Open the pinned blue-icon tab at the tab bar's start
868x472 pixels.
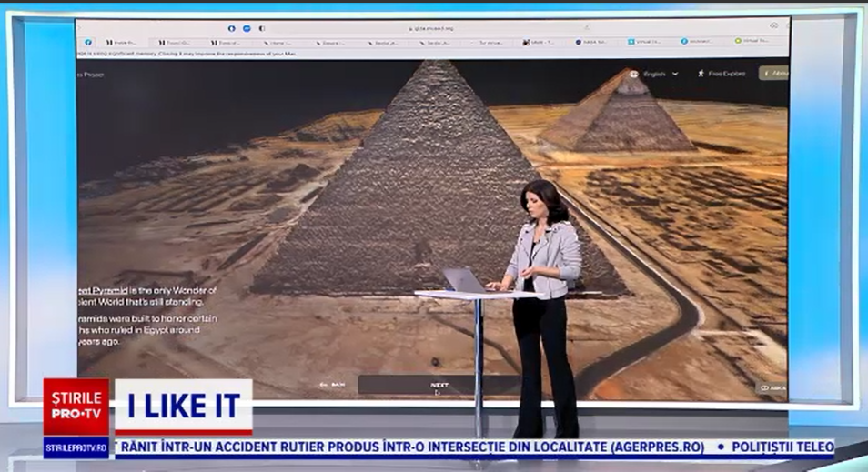[x=88, y=42]
